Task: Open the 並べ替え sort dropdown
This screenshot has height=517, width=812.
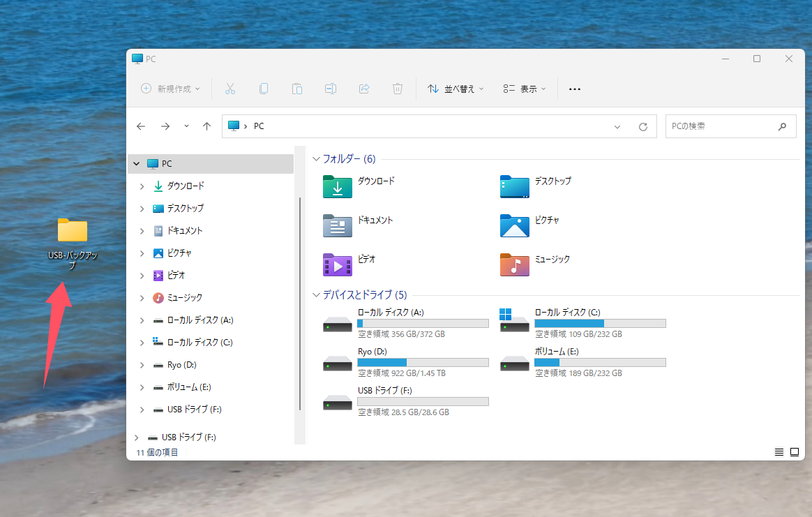Action: (455, 89)
